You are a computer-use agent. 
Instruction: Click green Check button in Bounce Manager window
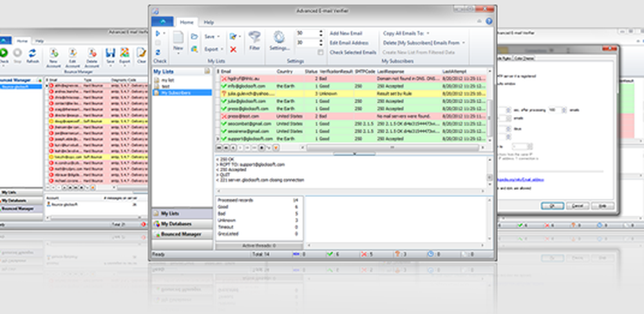(x=4, y=56)
